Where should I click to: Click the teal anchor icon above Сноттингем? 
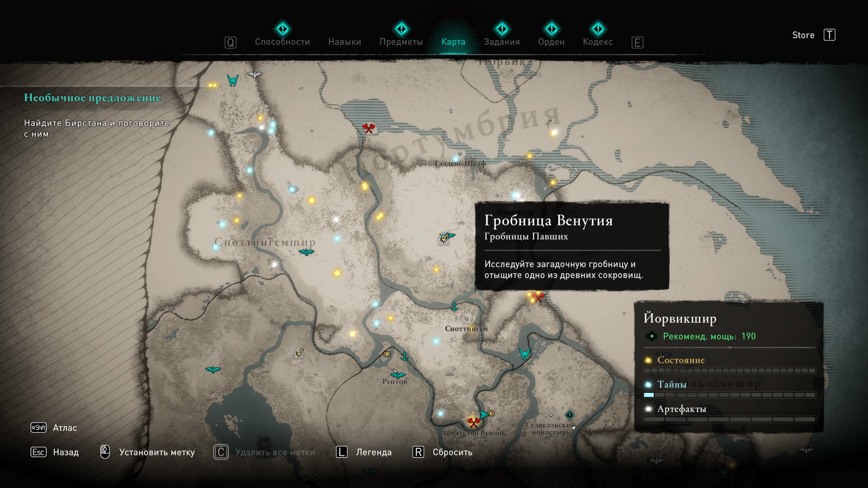tap(454, 306)
